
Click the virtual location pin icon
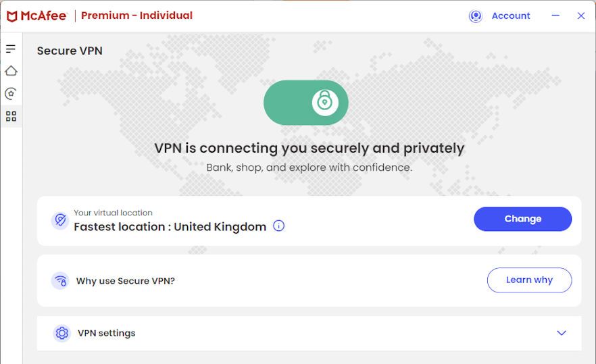click(60, 220)
